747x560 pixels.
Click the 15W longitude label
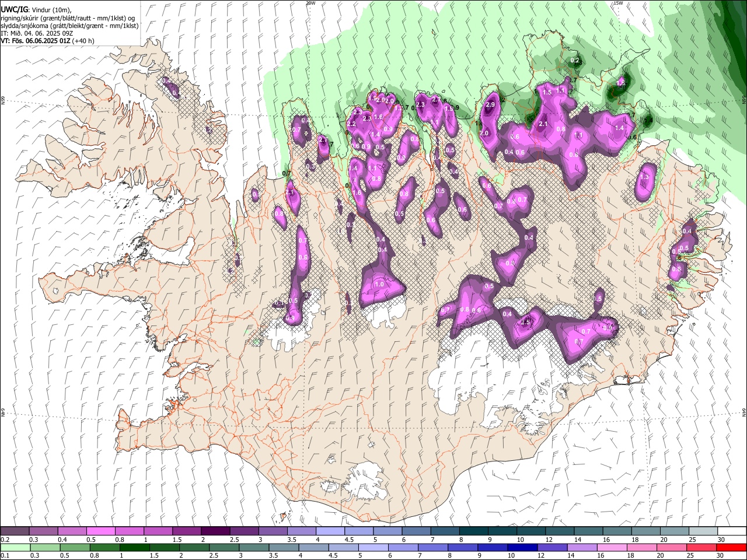(x=618, y=3)
